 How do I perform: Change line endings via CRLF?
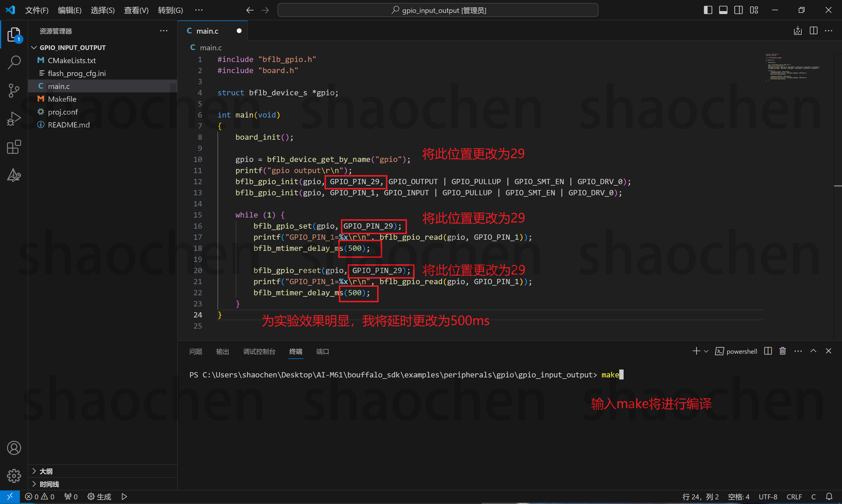(794, 497)
